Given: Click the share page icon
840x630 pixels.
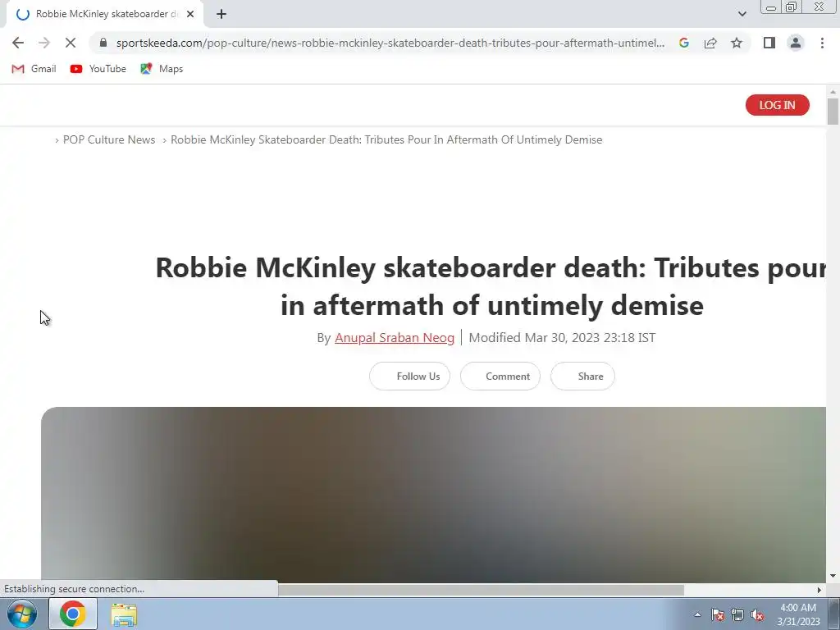Looking at the screenshot, I should pos(710,43).
